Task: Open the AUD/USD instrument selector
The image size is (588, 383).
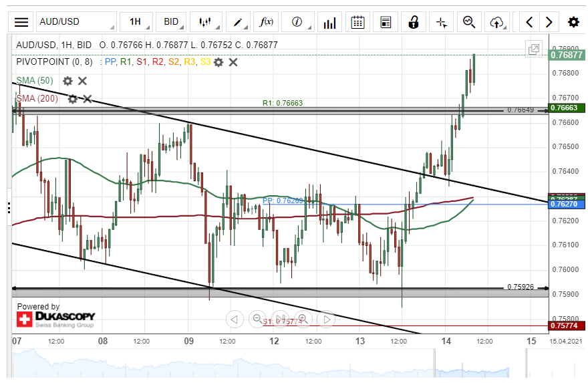Action: [76, 22]
